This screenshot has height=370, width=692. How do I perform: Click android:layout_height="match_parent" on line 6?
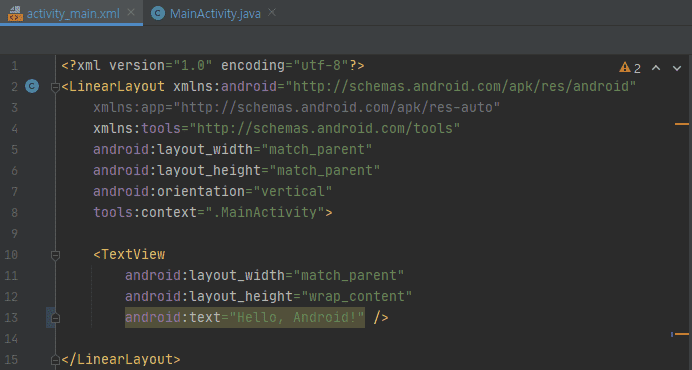(237, 170)
